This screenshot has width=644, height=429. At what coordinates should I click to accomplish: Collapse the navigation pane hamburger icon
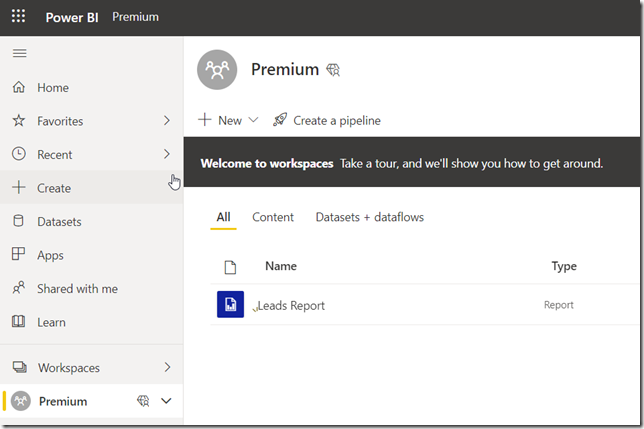point(19,53)
